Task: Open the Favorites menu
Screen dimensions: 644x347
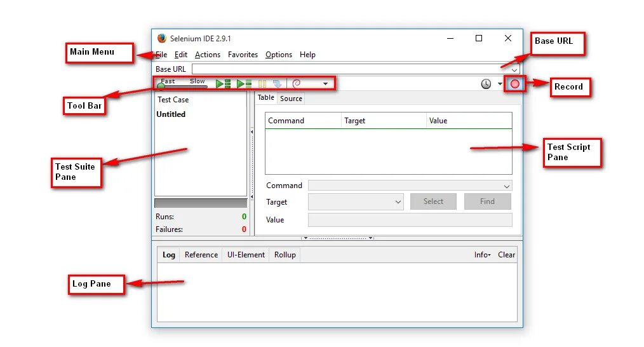Action: pyautogui.click(x=243, y=55)
